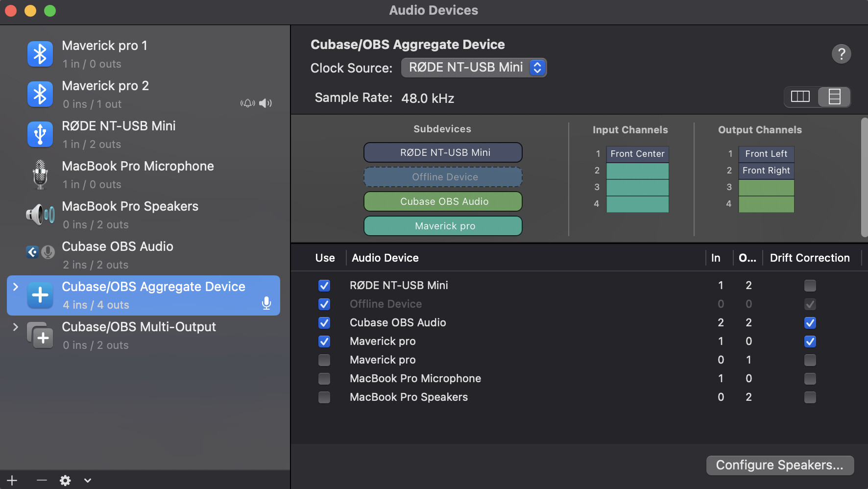Click the plus icon to add device

click(12, 481)
